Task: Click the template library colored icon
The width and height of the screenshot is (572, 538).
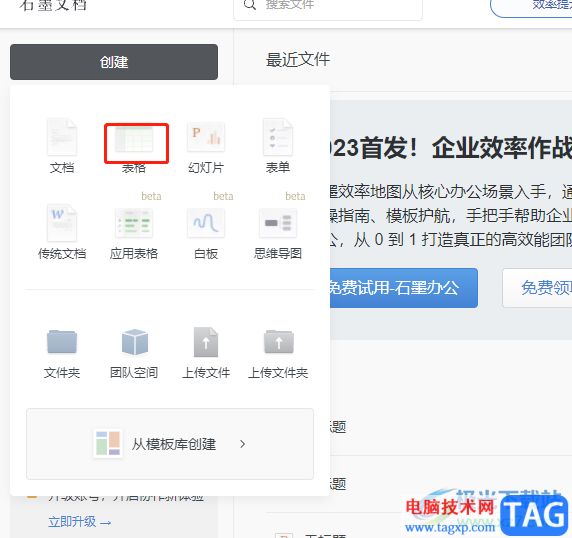Action: 108,444
